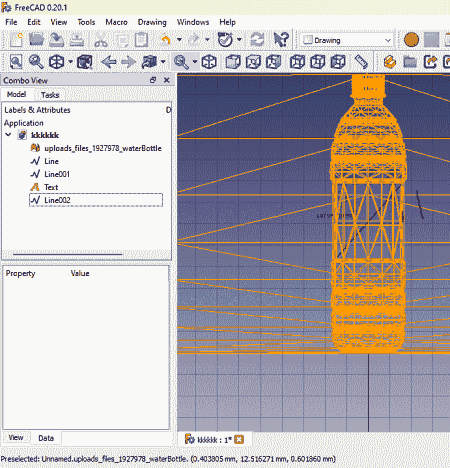Viewport: 450px width, 468px height.
Task: Open the Undo history dropdown arrow
Action: pyautogui.click(x=179, y=40)
